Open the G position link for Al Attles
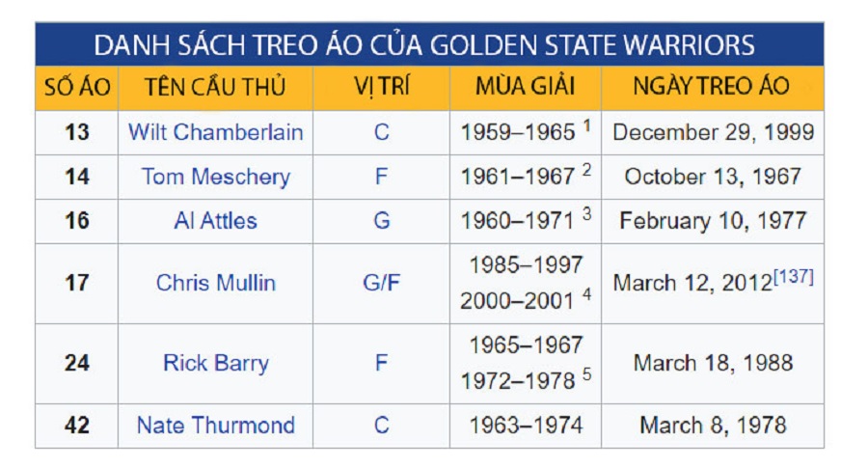This screenshot has height=469, width=868. (381, 221)
